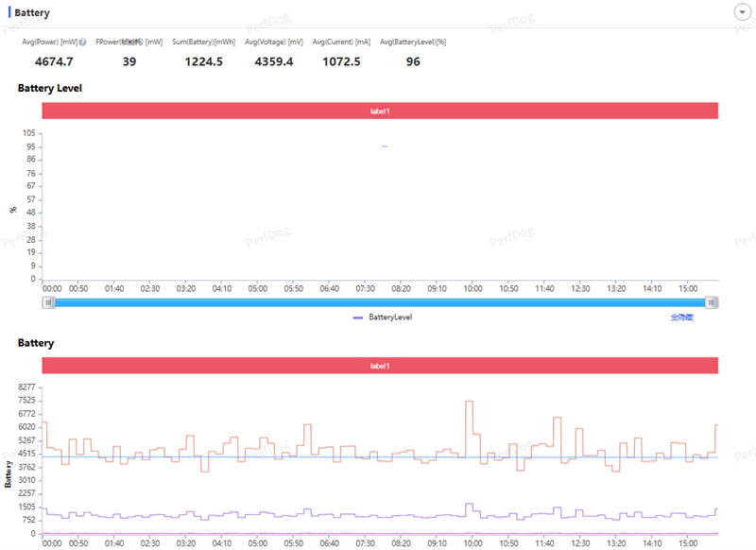The image size is (756, 550).
Task: Click the Battery section title
Action: 32,12
